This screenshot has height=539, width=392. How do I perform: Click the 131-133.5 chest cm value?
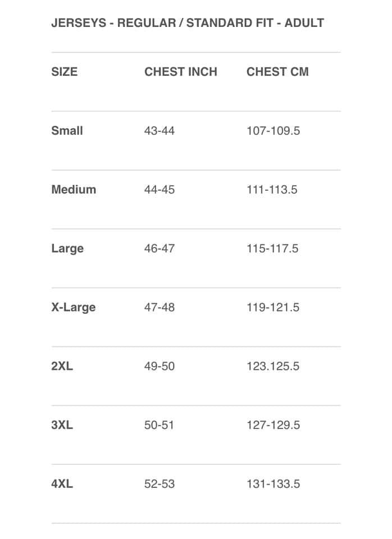point(273,483)
